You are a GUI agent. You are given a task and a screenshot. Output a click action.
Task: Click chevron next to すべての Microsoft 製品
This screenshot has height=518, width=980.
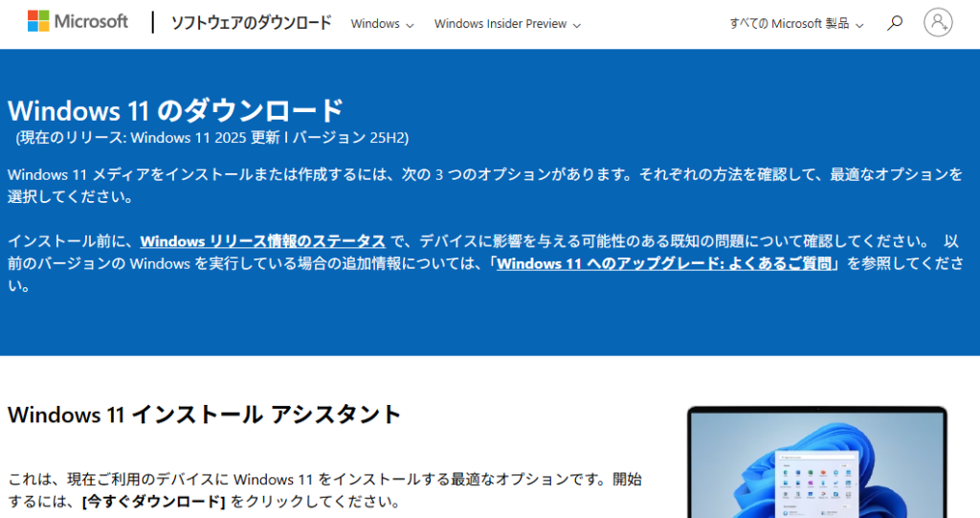[859, 25]
